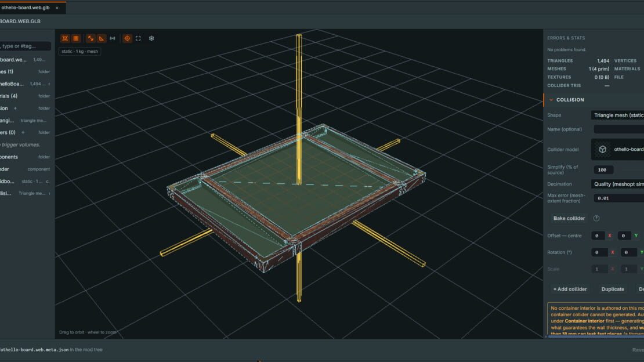Select the 'helloBoa...' mesh row

pyautogui.click(x=26, y=84)
